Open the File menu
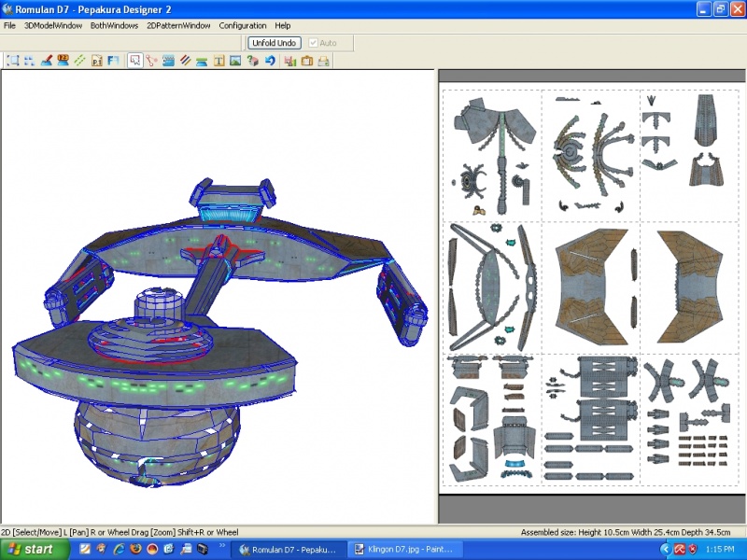747x560 pixels. click(x=9, y=26)
